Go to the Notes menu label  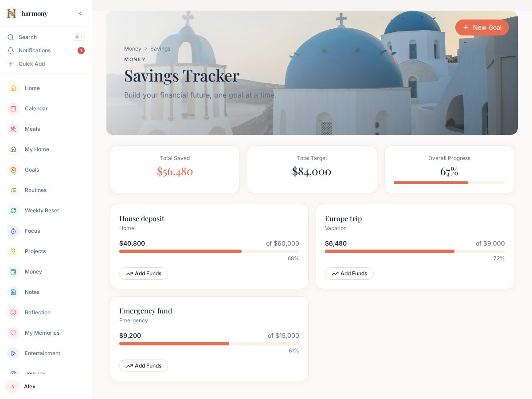coord(32,292)
